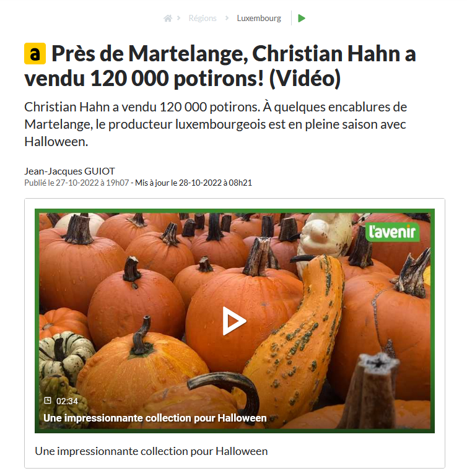The width and height of the screenshot is (467, 476).
Task: Click the intro paragraph about Christian Hahn
Action: tap(216, 124)
